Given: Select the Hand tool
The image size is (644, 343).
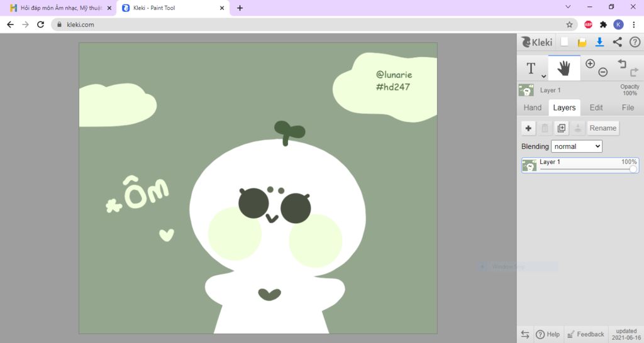Looking at the screenshot, I should 564,68.
